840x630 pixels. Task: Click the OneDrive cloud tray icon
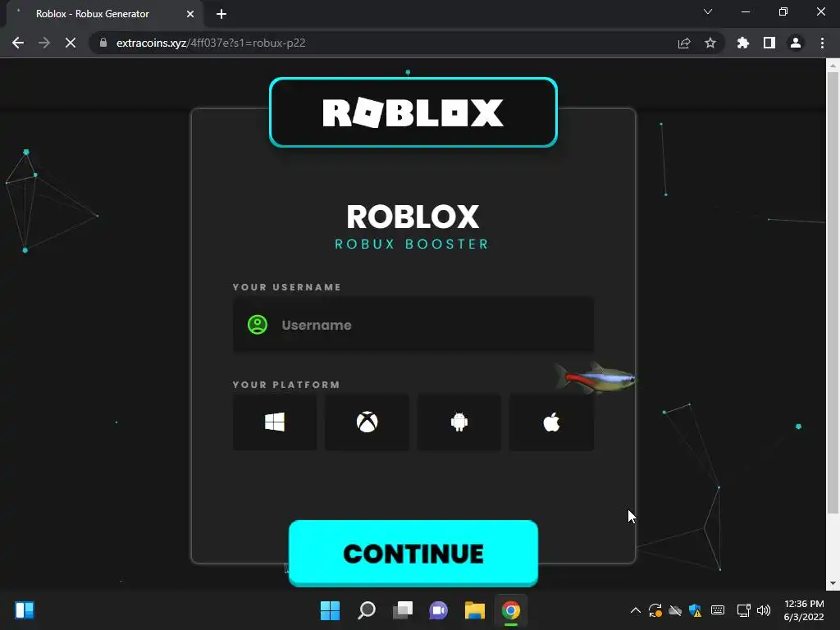[675, 610]
